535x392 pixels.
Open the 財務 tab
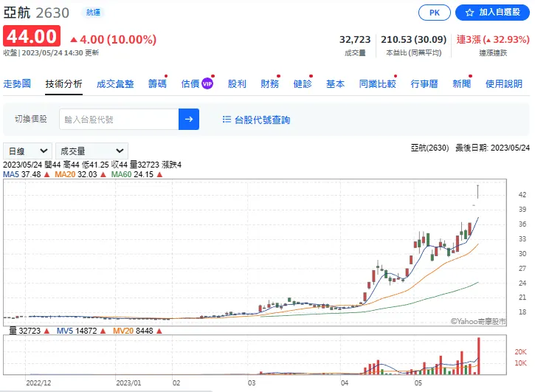[269, 83]
